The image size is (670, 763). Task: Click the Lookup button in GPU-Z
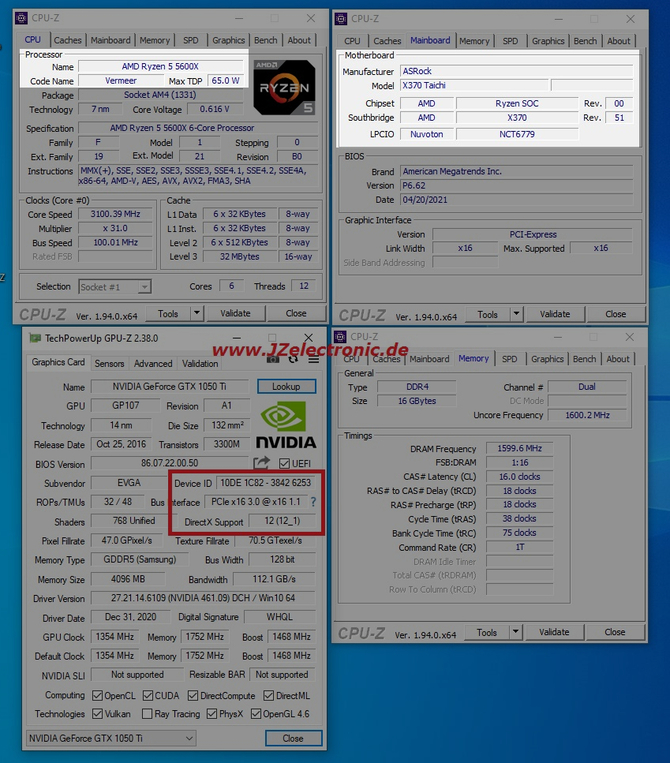(286, 386)
